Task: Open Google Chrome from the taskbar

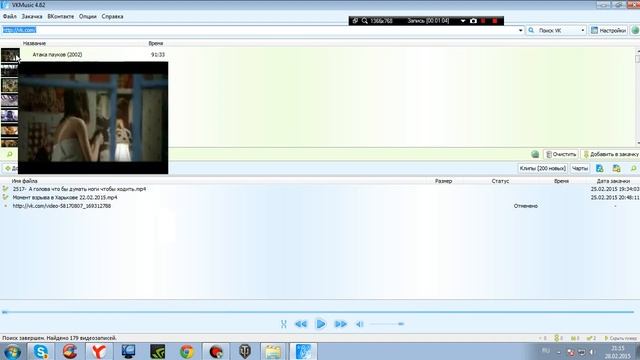Action: [x=187, y=351]
